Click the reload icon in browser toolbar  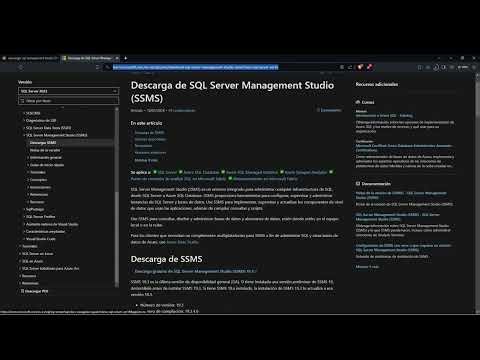click(x=21, y=67)
